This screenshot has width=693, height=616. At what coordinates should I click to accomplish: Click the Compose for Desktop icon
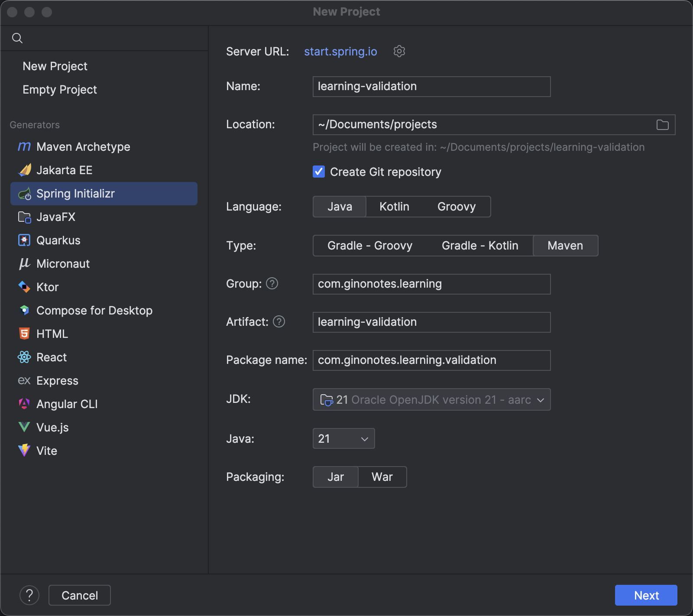[24, 311]
